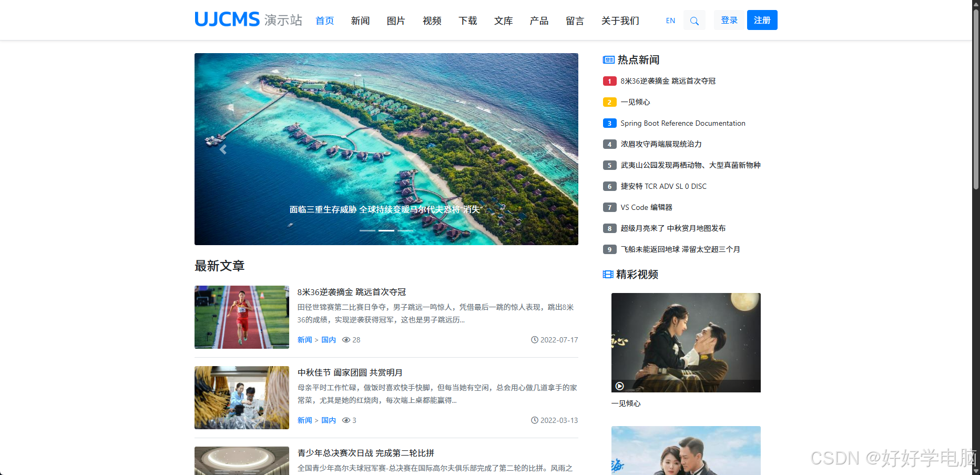Click the Maldives carousel banner image
The height and width of the screenshot is (475, 980).
pos(386,149)
